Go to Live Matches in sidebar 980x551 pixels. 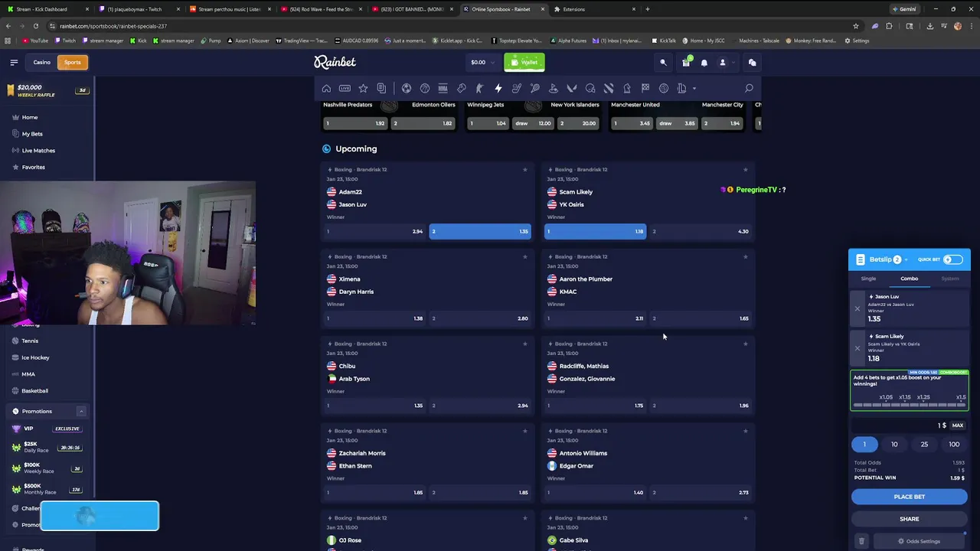(x=38, y=151)
